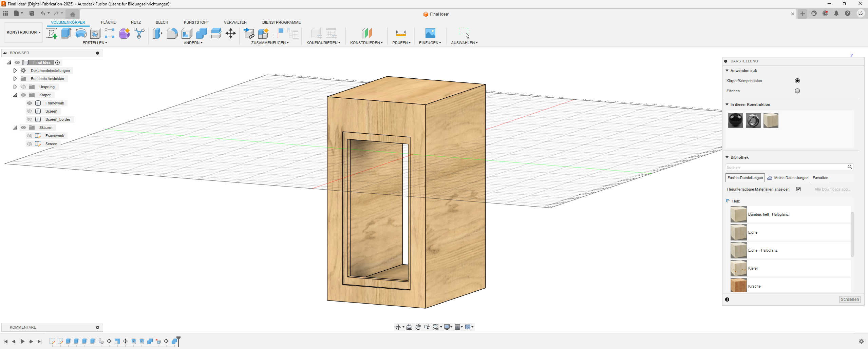Select the Flächen radio button

tap(797, 91)
